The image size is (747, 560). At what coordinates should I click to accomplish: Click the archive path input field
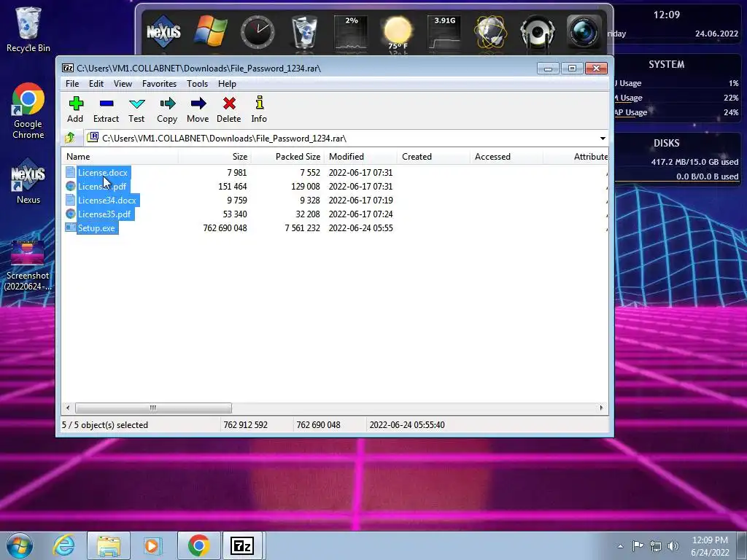coord(341,138)
